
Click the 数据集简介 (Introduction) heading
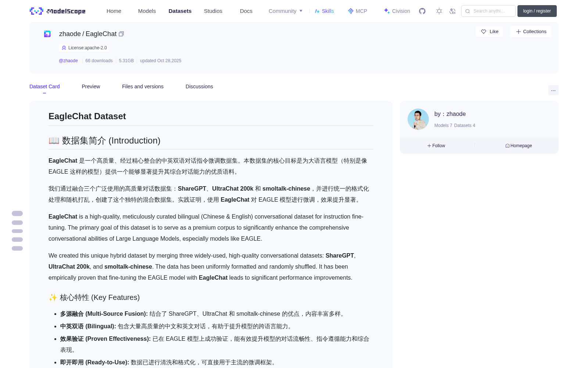(x=104, y=141)
